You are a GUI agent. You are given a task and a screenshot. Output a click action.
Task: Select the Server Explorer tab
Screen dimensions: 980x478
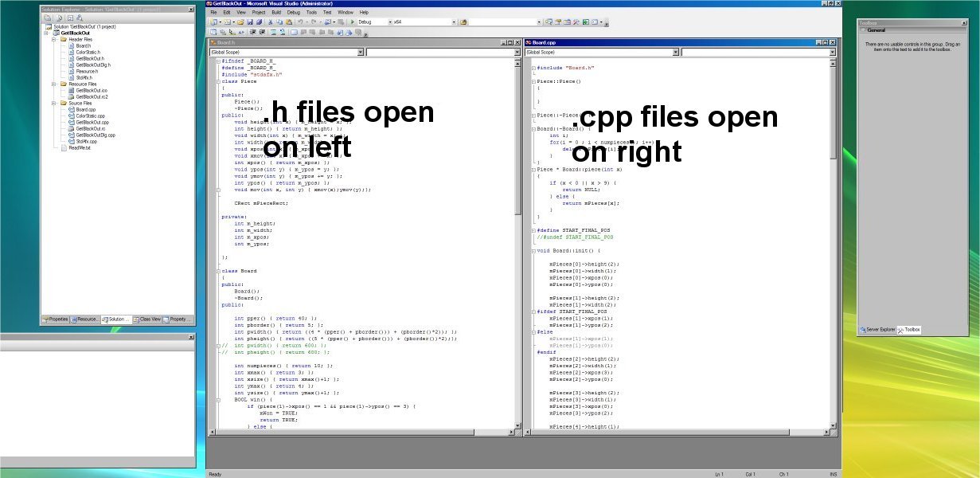877,329
